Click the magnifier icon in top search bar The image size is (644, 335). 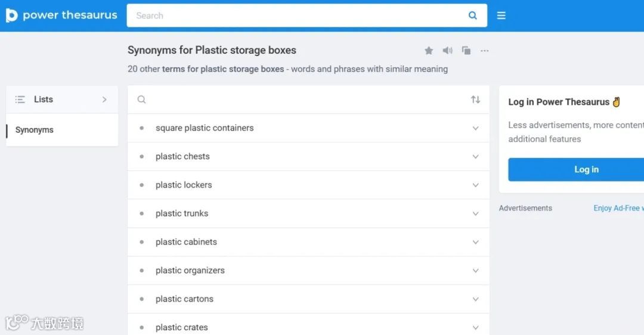click(473, 15)
